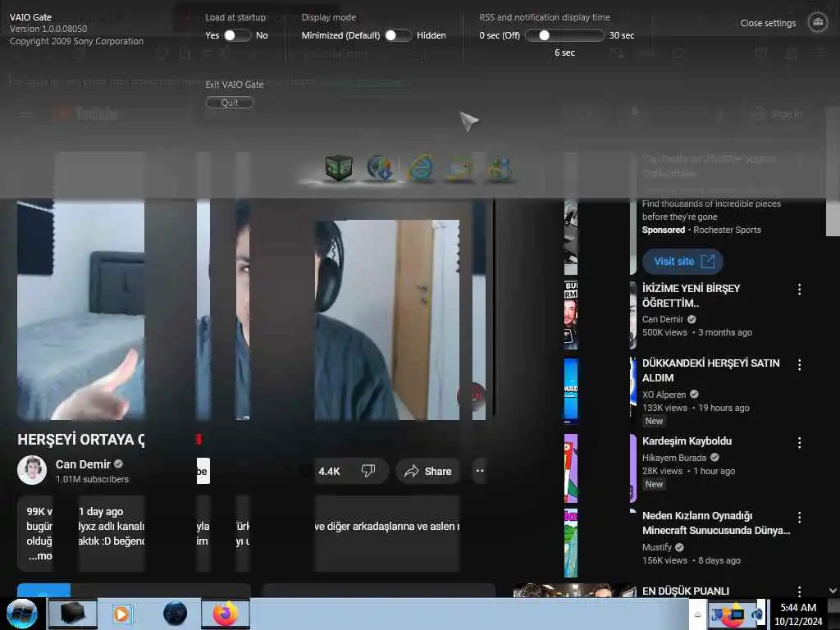Screen dimensions: 840x630
Task: Click Rochester Sports sponsor text
Action: 727,230
